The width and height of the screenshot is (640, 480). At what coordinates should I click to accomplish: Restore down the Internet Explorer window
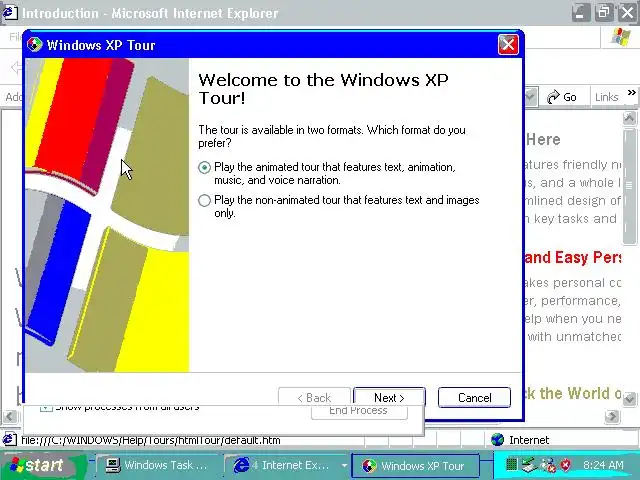coord(604,13)
